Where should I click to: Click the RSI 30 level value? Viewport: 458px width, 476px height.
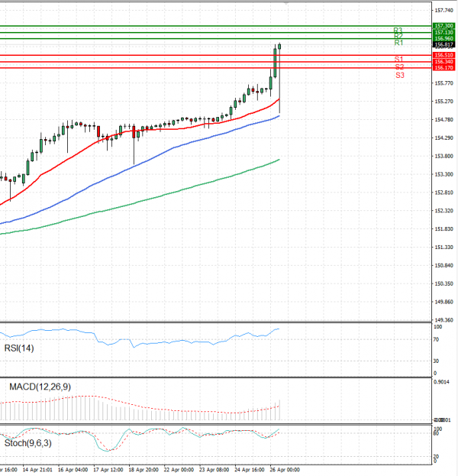pos(436,361)
